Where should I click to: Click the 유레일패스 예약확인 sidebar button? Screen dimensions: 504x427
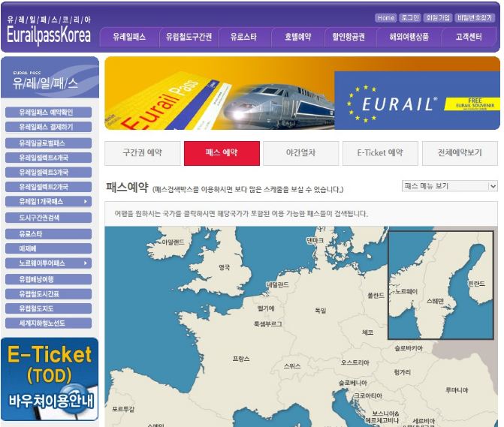click(x=49, y=113)
